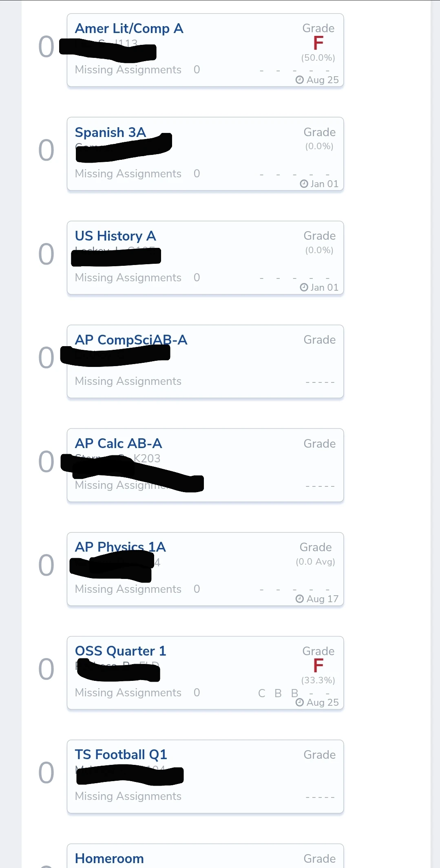Open the Amer Lit/Comp A course
The image size is (440, 868).
(129, 29)
